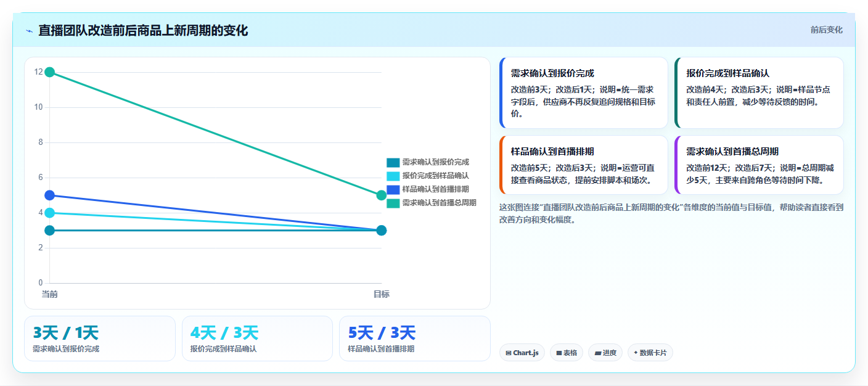Click the y-axis value 10
Screen dimensions: 868x386
pos(38,107)
